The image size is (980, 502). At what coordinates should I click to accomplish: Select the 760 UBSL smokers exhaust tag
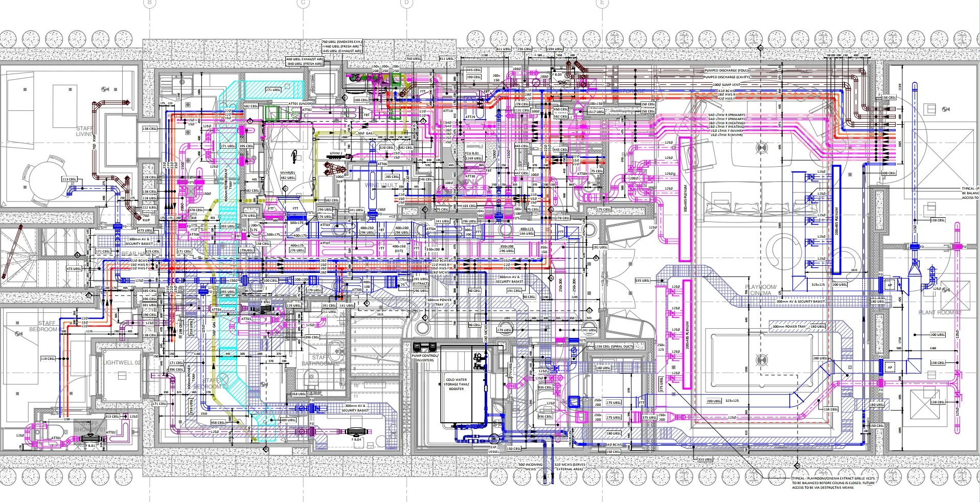tap(341, 42)
